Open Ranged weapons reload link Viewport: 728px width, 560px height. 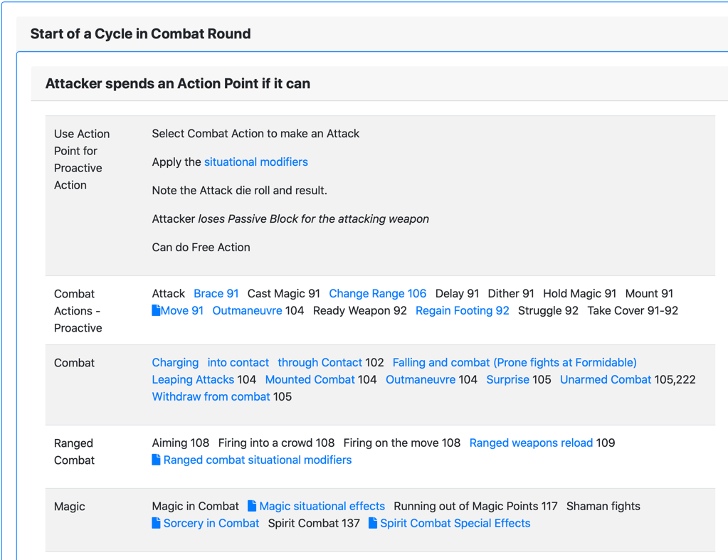point(531,443)
